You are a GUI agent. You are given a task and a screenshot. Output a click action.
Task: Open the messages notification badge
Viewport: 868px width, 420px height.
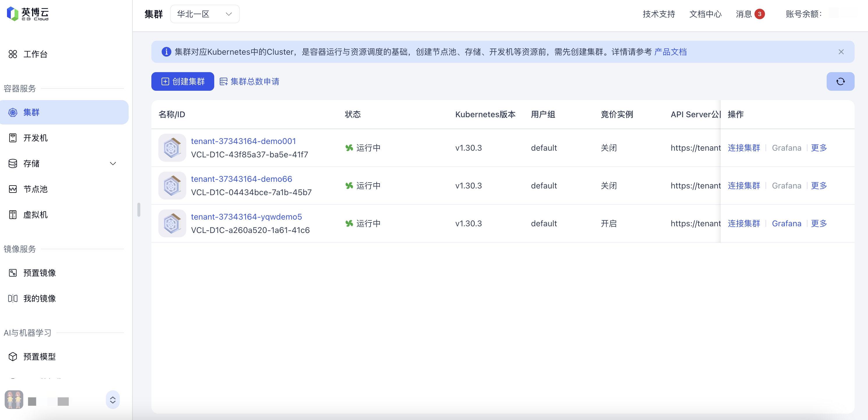click(759, 14)
